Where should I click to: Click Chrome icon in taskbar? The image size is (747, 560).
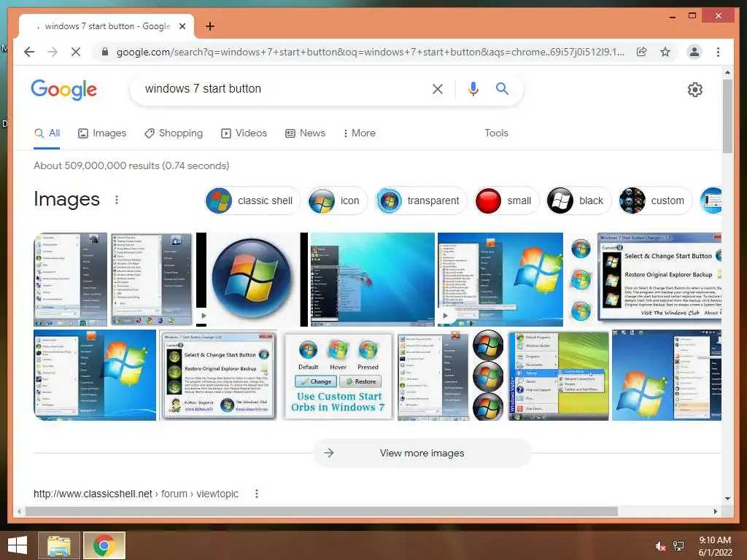pyautogui.click(x=104, y=545)
